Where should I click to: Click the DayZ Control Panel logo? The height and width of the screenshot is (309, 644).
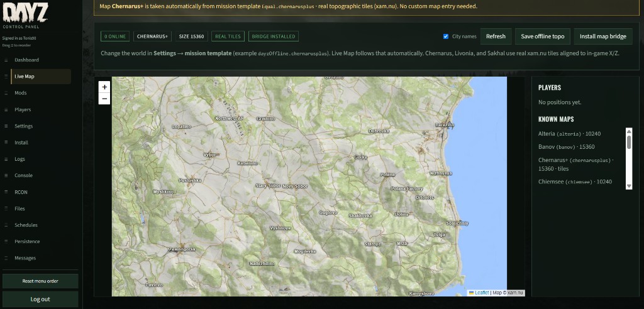[25, 16]
